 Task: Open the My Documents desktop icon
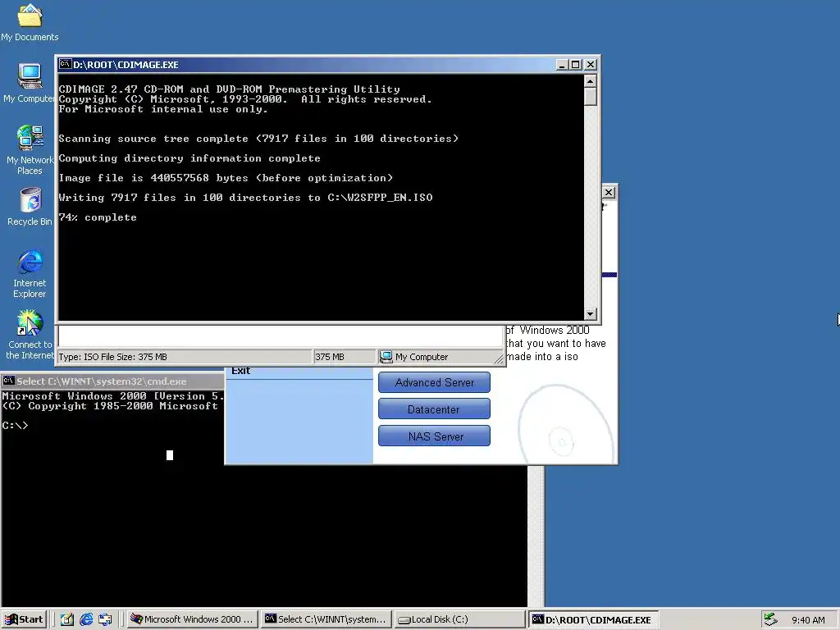point(30,21)
